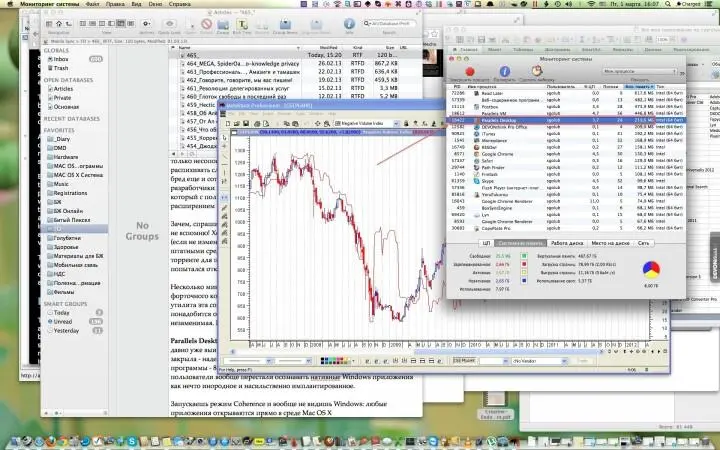Switch to the Системная память tab
The height and width of the screenshot is (450, 720).
(x=520, y=243)
